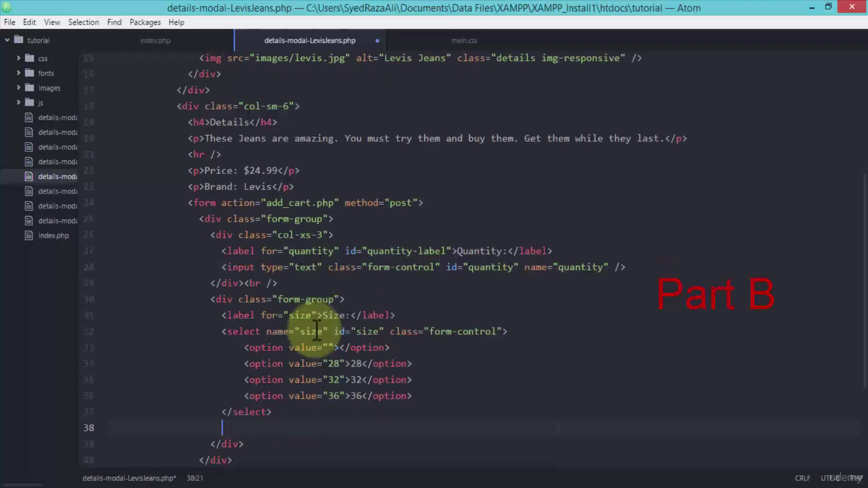This screenshot has width=868, height=488.
Task: Click the fonts folder icon
Action: [30, 73]
